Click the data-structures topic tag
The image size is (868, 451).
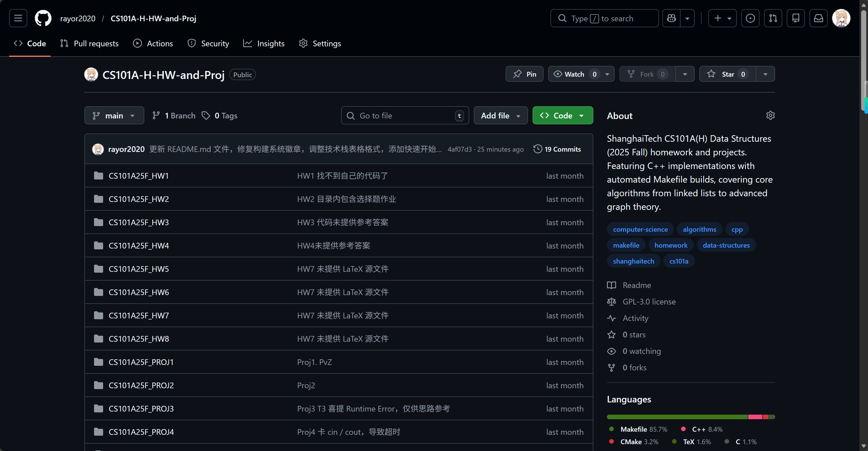click(x=726, y=245)
